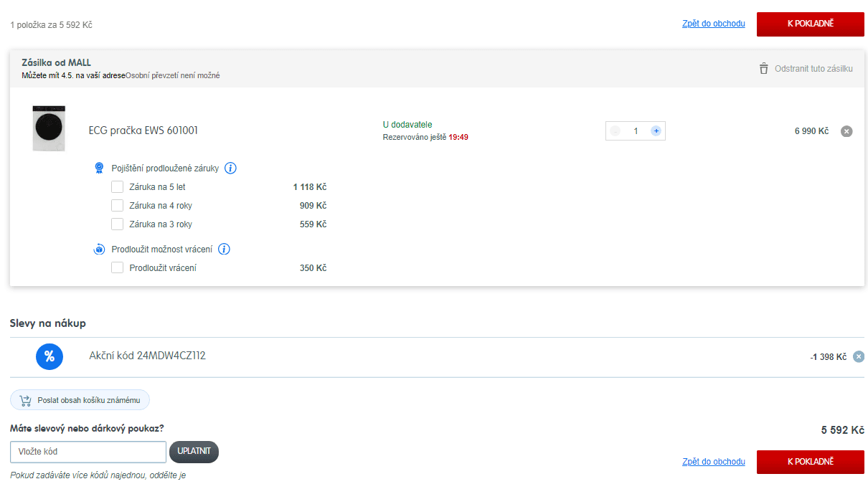Screen dimensions: 868x484
Task: Open info icon for Prodloužit možnost vrácení
Action: click(224, 250)
